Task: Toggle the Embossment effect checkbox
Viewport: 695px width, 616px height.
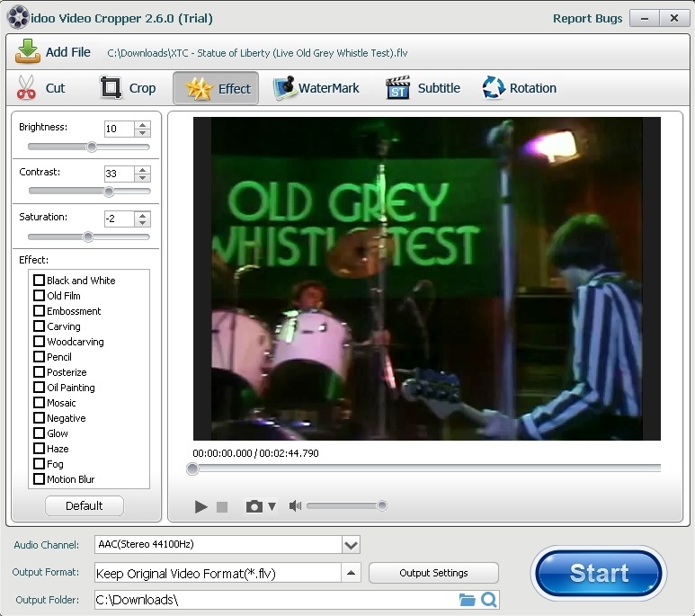Action: [x=39, y=311]
